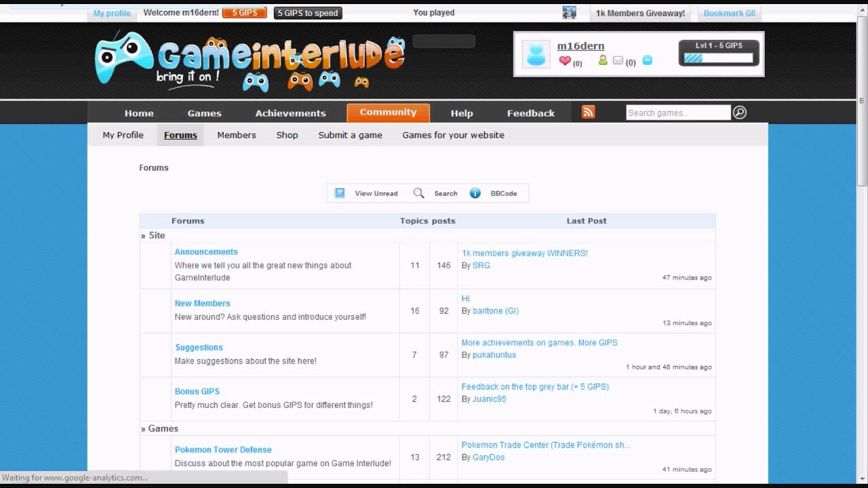The height and width of the screenshot is (488, 868).
Task: Click the orange RSS feed icon
Action: [588, 113]
